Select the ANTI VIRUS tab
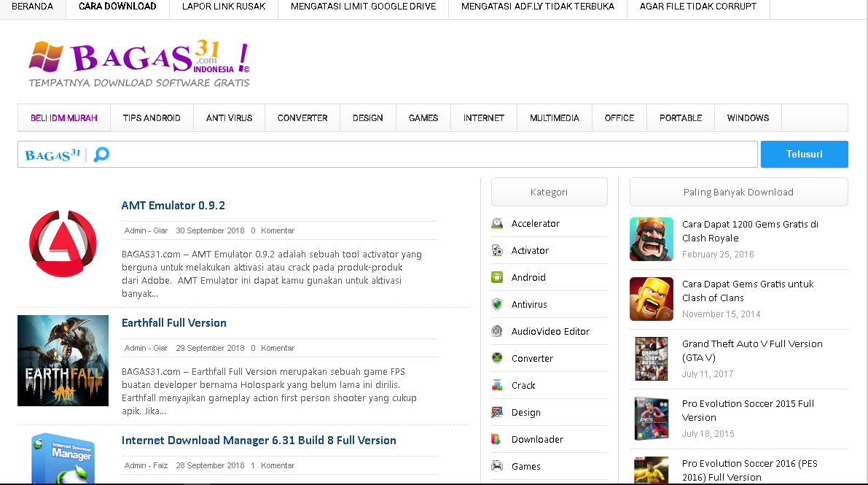This screenshot has width=868, height=485. (229, 118)
